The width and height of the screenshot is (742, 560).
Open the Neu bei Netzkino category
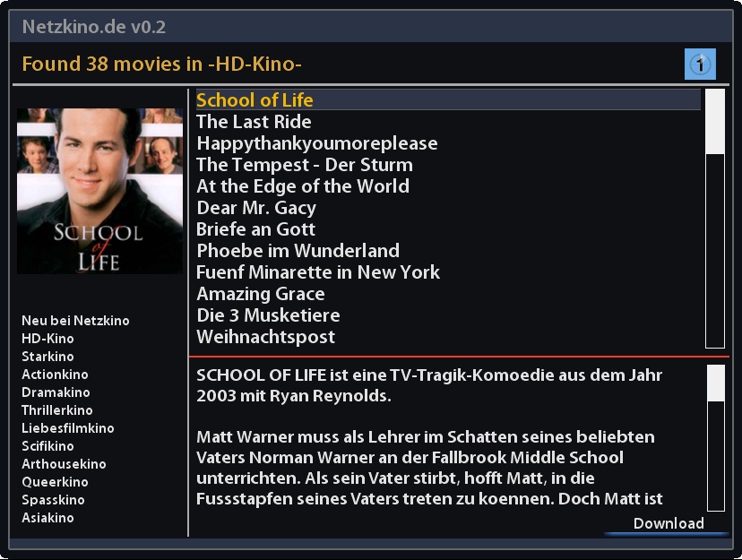[75, 321]
